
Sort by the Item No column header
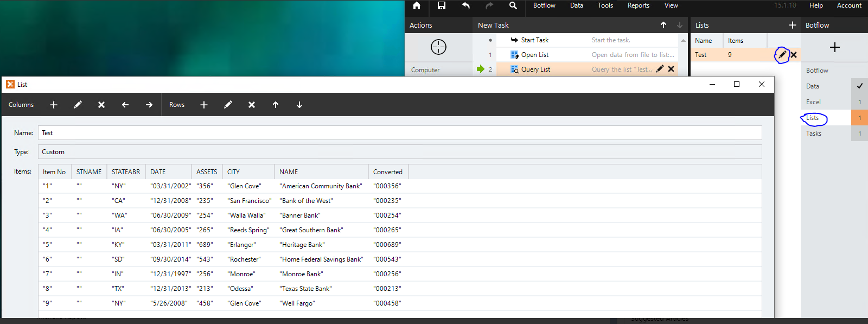55,172
